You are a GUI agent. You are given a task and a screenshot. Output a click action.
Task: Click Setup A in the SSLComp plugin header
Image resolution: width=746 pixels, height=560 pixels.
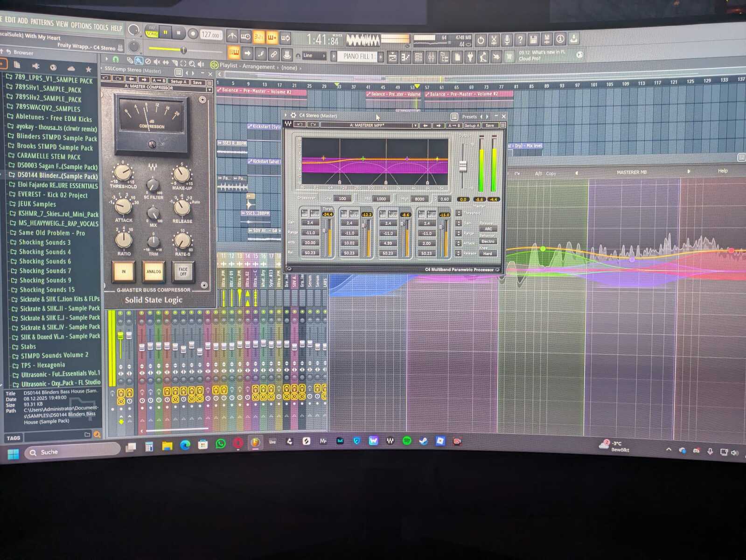pos(178,82)
